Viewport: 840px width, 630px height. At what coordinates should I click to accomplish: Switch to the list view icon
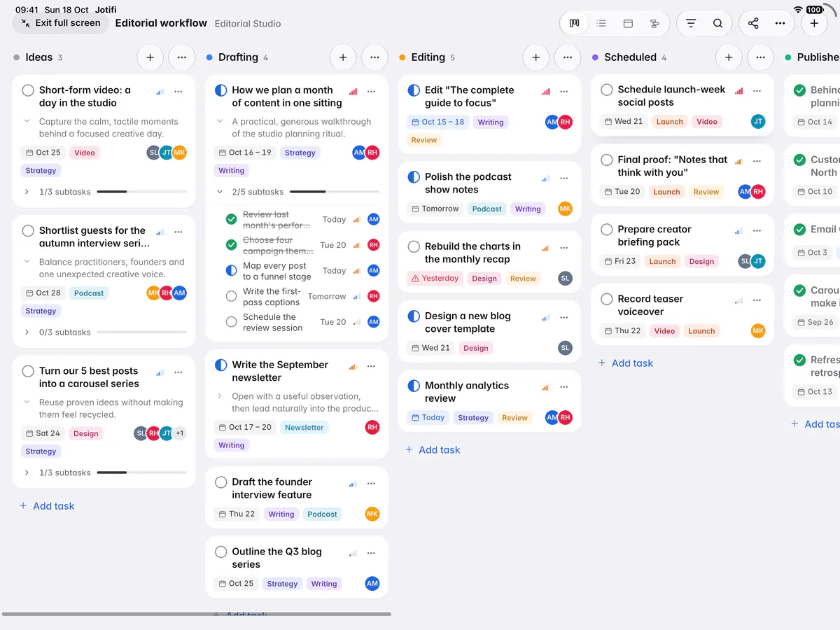(601, 23)
